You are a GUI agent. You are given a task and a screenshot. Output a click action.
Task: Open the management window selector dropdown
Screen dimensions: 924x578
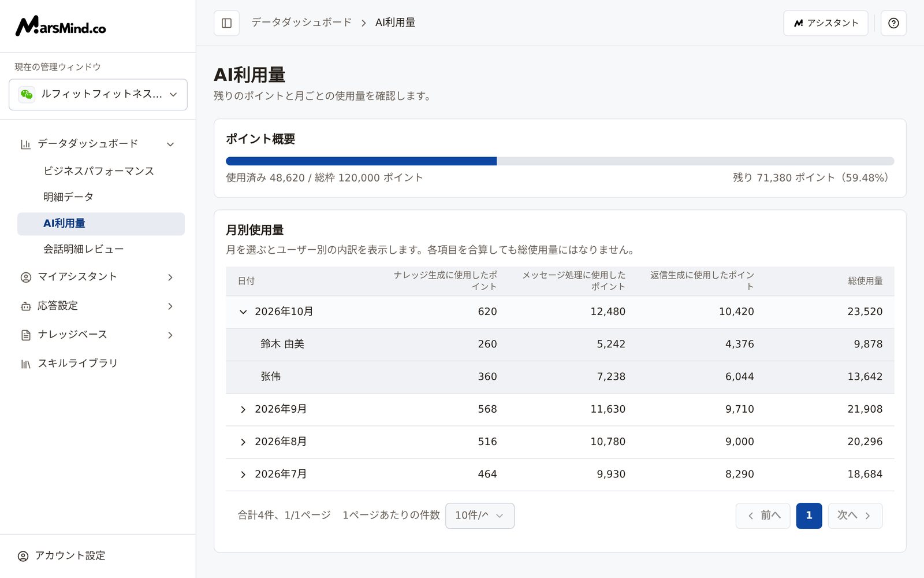click(98, 94)
